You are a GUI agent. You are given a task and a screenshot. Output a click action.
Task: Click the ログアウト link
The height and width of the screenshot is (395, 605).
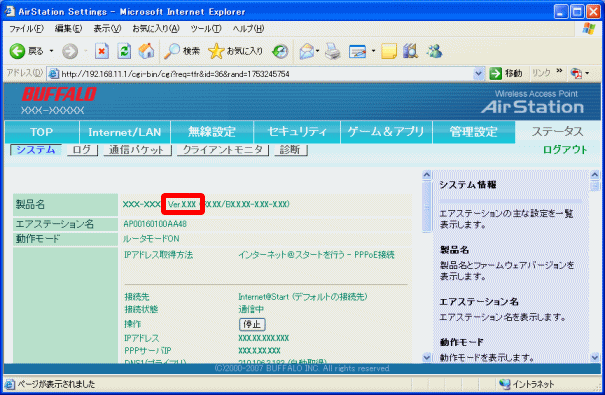click(x=565, y=150)
